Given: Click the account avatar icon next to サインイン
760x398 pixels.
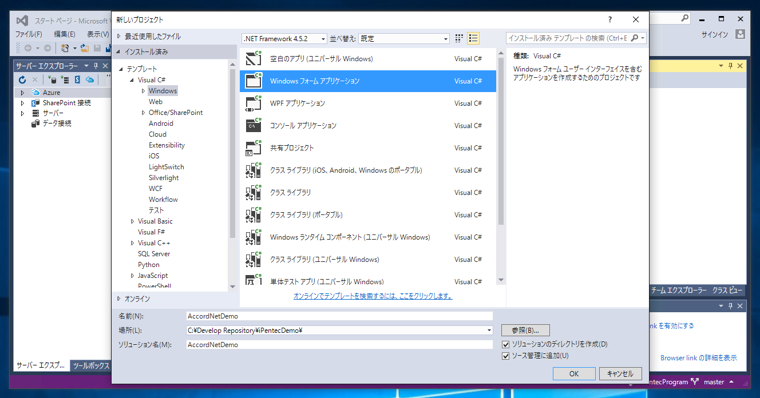Looking at the screenshot, I should click(x=740, y=34).
